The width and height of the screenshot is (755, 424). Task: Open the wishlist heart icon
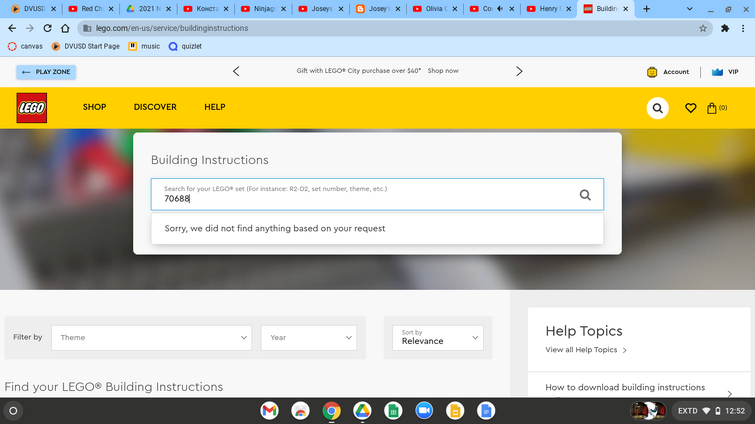pos(690,108)
